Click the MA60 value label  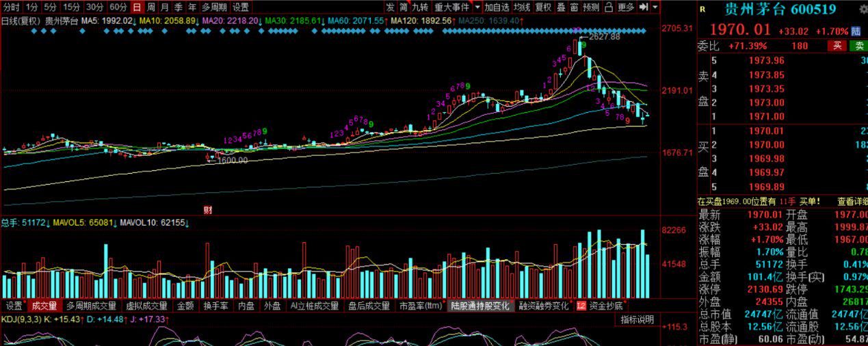click(359, 21)
